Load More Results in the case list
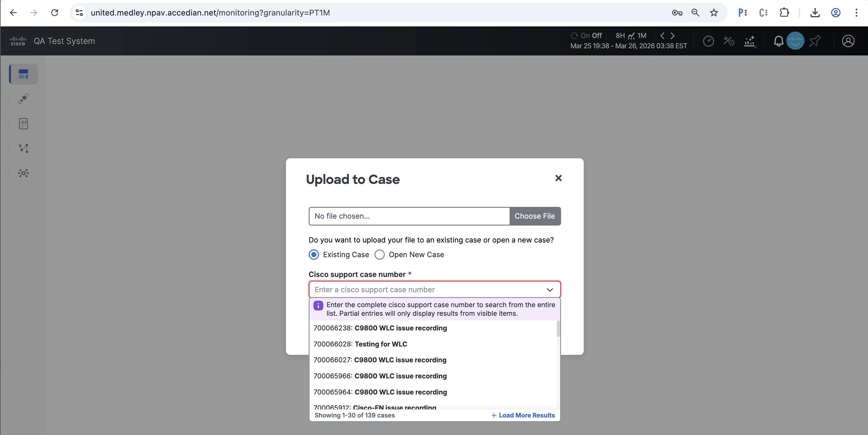The width and height of the screenshot is (868, 435). click(x=523, y=415)
